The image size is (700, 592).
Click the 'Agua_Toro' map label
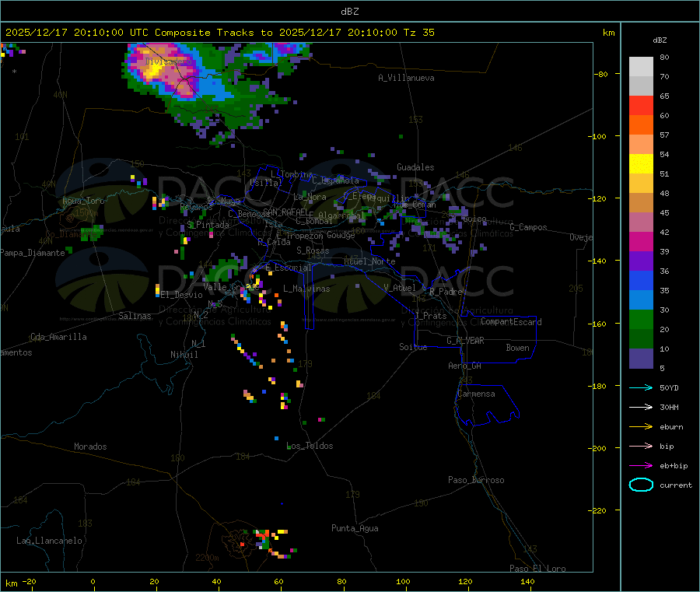tap(83, 201)
